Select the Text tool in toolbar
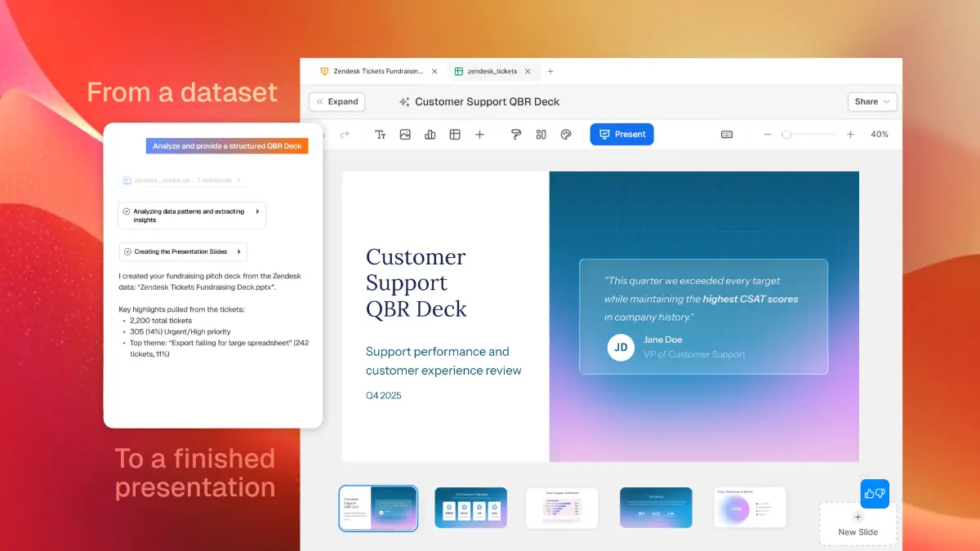Viewport: 980px width, 551px height. (380, 135)
